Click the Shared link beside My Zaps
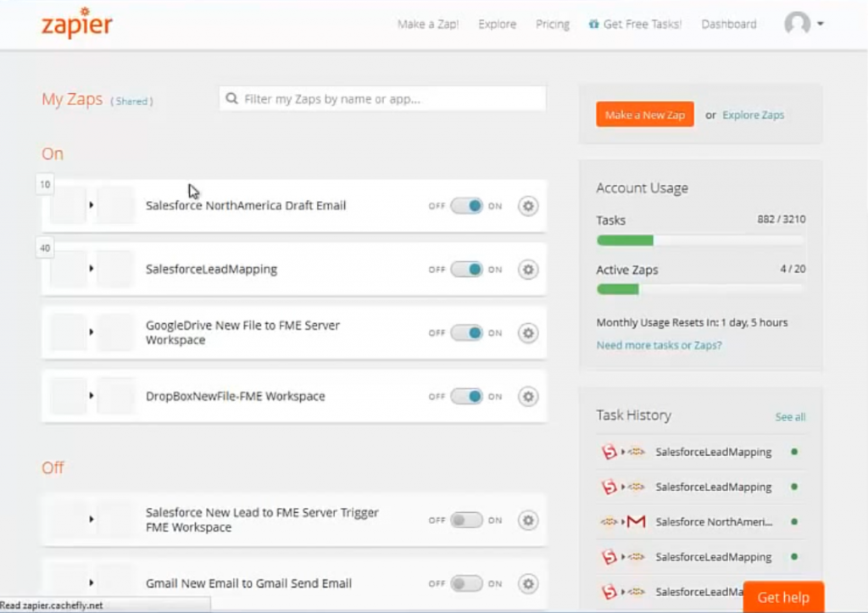The image size is (868, 613). pos(131,102)
